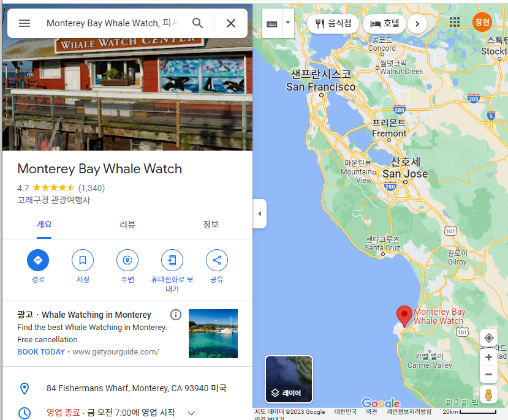
Task: Collapse the side panel arrow
Action: [259, 214]
